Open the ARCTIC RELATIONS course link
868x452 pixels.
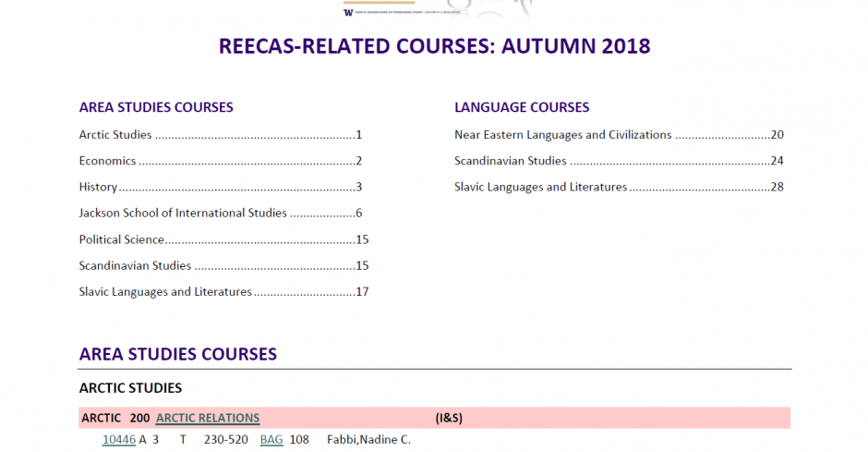(x=208, y=418)
